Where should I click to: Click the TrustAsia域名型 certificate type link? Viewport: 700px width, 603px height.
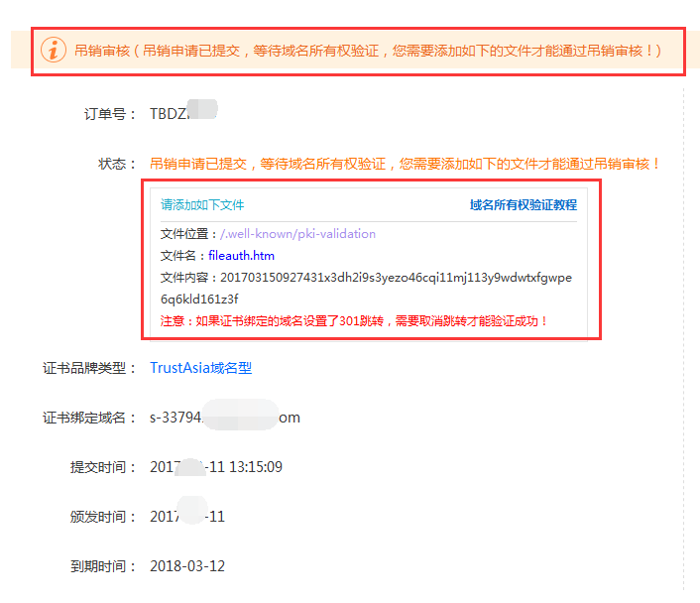coord(200,368)
